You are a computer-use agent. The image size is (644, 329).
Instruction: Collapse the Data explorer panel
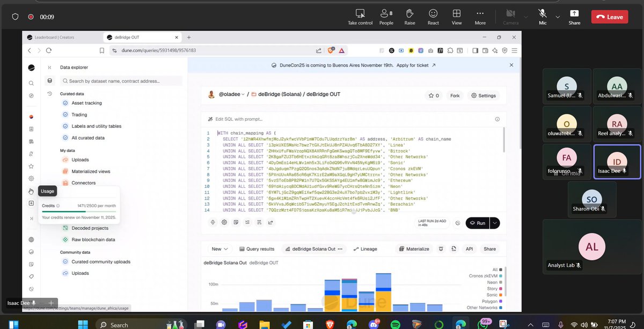pos(50,68)
